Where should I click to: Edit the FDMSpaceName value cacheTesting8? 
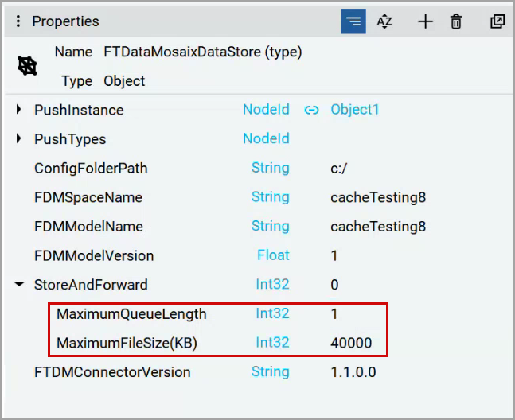(x=378, y=197)
